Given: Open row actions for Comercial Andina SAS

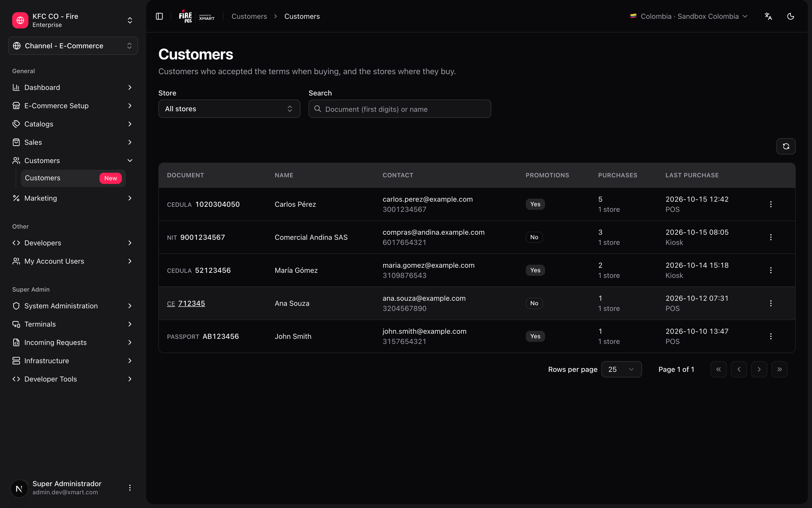Looking at the screenshot, I should [771, 237].
